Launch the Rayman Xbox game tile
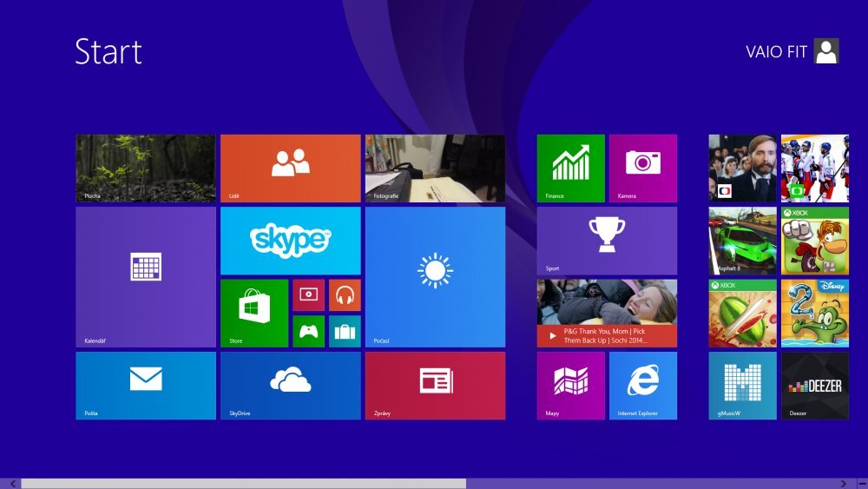Screen dimensions: 868x489 coord(815,241)
